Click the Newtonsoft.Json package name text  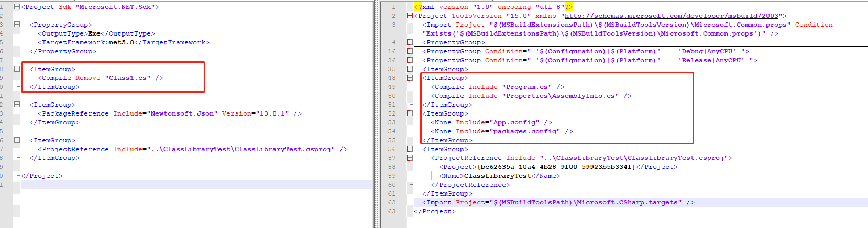point(183,113)
